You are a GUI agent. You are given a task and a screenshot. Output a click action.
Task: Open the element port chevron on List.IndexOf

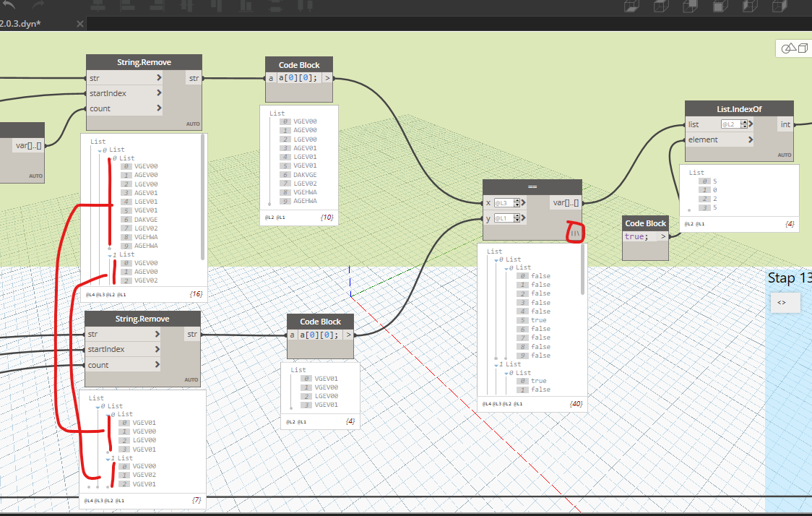[751, 139]
